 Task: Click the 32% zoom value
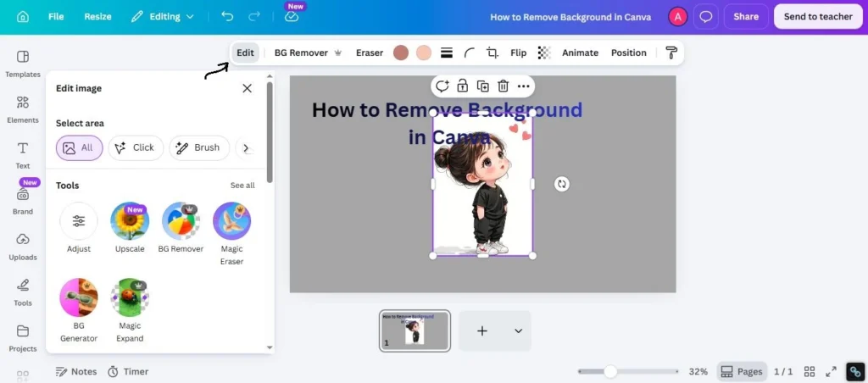click(x=698, y=371)
